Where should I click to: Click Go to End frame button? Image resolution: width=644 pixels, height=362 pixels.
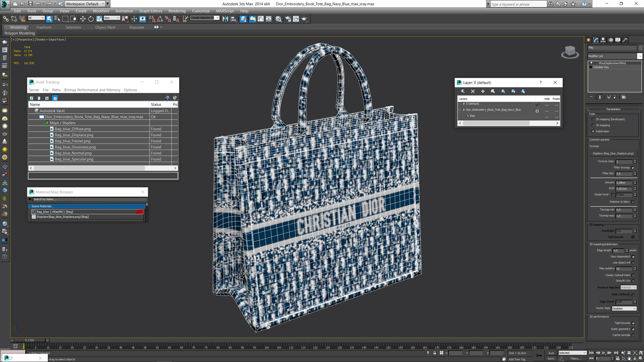[616, 353]
